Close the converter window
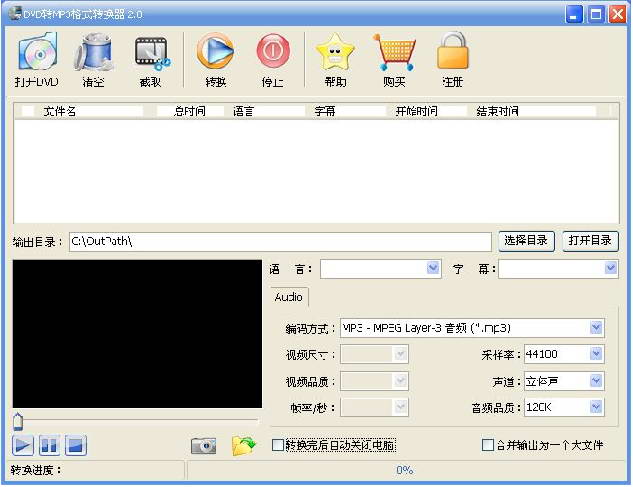 (618, 15)
